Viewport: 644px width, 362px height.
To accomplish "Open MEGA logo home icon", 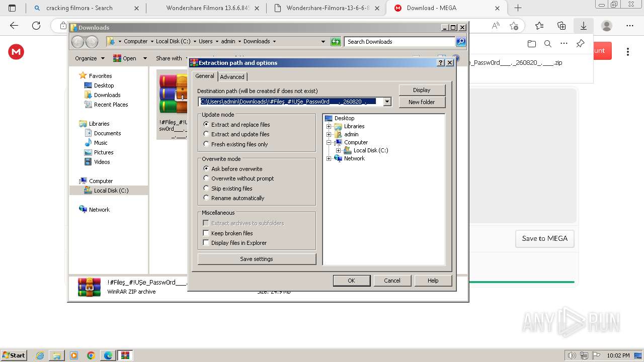I will 16,51.
